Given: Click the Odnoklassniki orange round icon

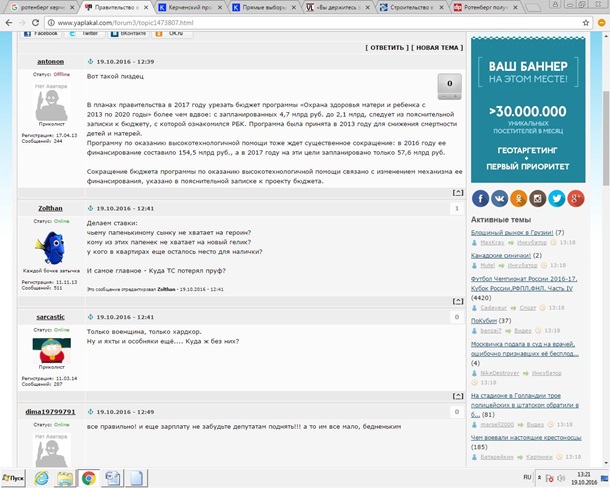Looking at the screenshot, I should [519, 198].
